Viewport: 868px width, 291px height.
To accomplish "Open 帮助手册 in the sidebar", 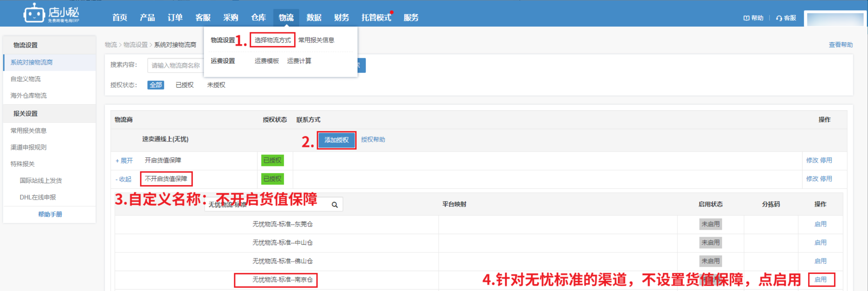I will click(50, 214).
